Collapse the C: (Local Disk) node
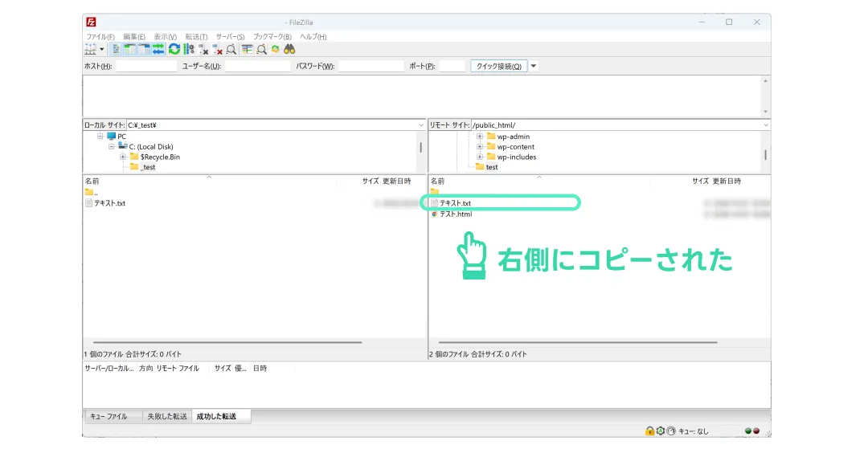The height and width of the screenshot is (453, 868). click(x=111, y=146)
